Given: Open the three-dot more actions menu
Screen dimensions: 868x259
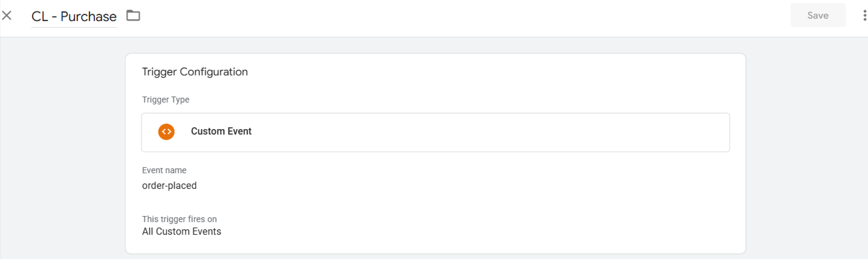Looking at the screenshot, I should 864,16.
